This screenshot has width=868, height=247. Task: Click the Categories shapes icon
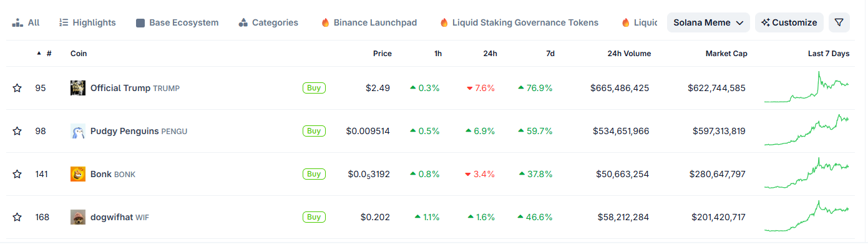click(243, 22)
